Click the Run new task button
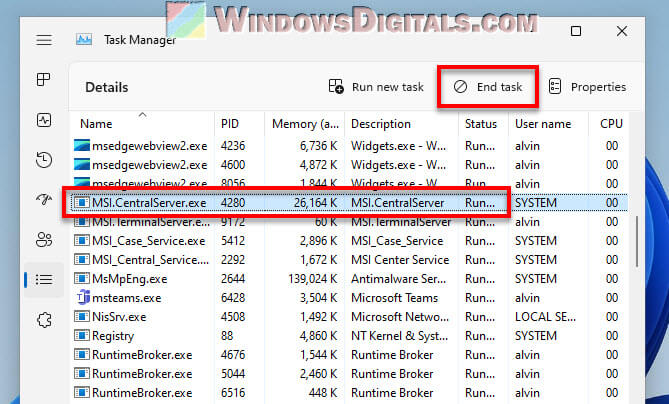Image resolution: width=669 pixels, height=404 pixels. click(376, 87)
